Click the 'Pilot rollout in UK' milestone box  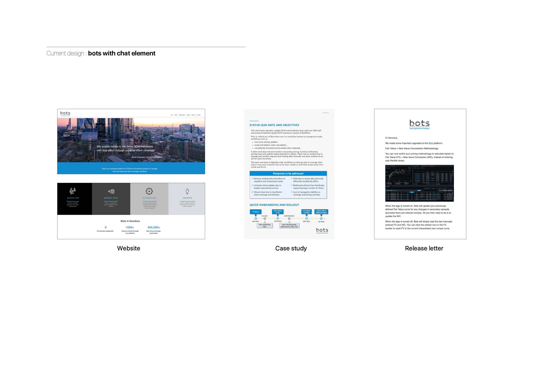278,212
